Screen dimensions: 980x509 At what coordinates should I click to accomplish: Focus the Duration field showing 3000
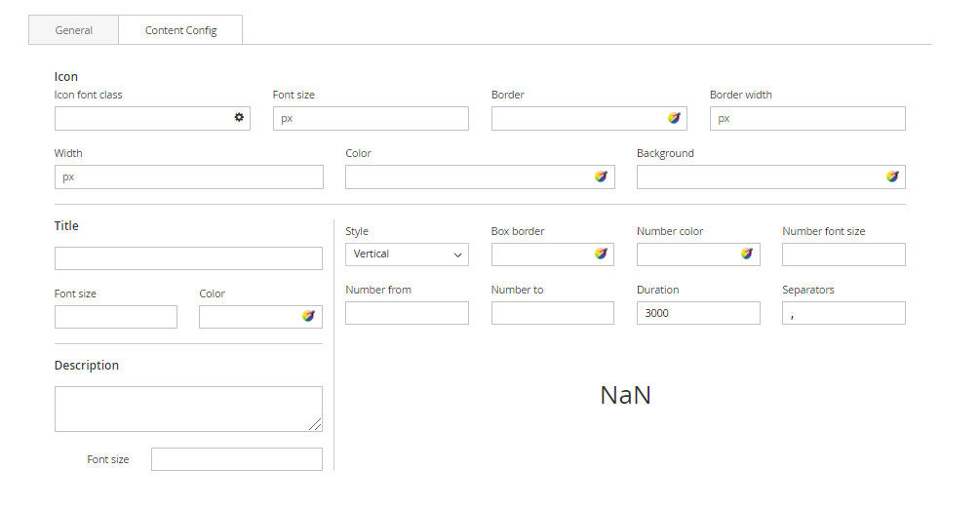tap(698, 313)
